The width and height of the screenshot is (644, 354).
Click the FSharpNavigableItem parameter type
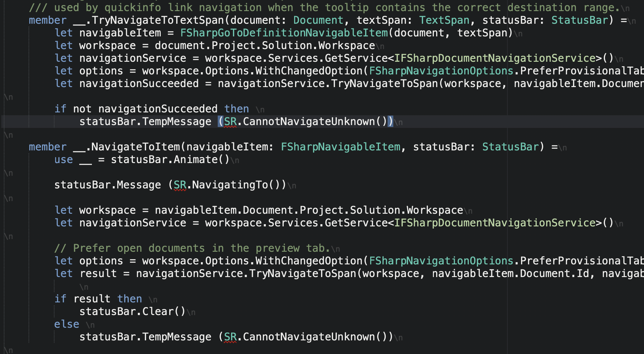click(x=340, y=147)
